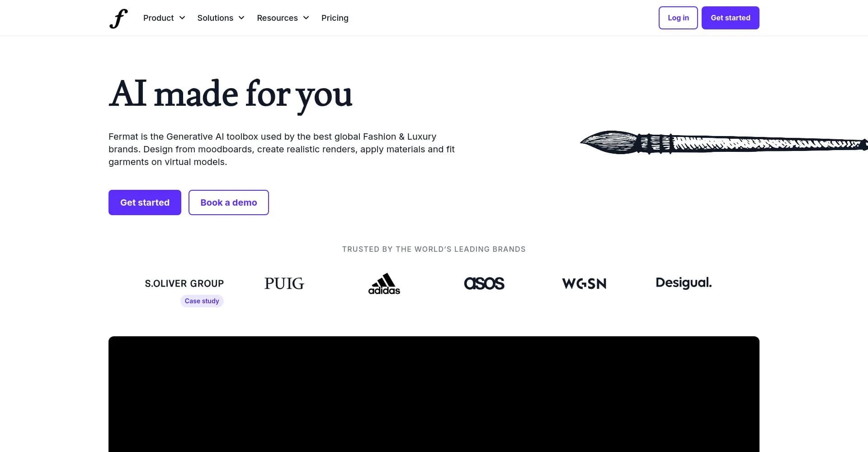Click the Desigual logo
This screenshot has height=452, width=868.
[684, 283]
